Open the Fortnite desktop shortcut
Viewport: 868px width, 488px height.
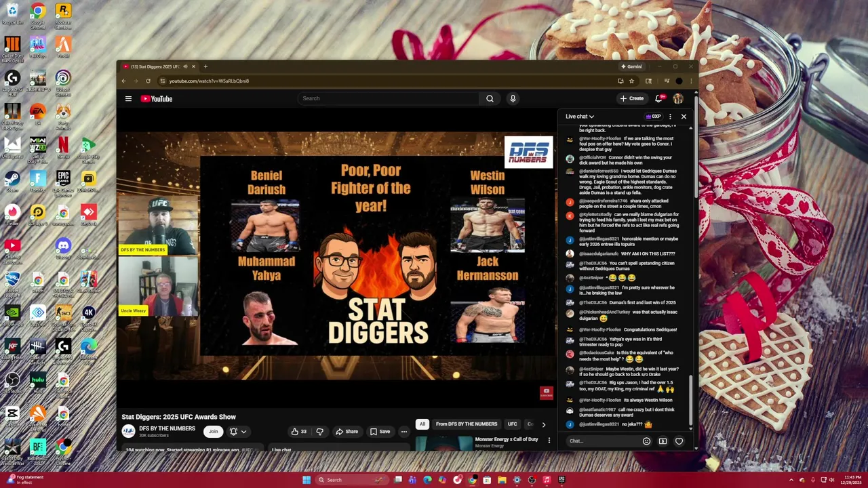point(37,180)
